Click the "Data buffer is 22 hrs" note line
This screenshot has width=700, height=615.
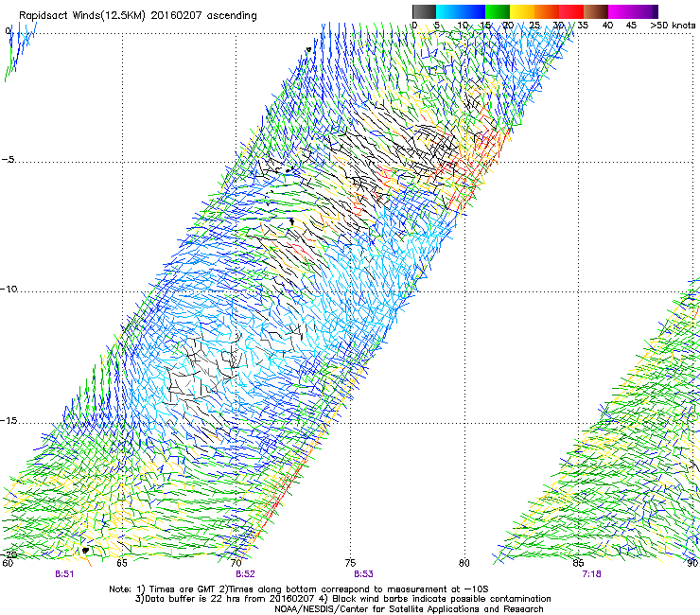pyautogui.click(x=343, y=599)
